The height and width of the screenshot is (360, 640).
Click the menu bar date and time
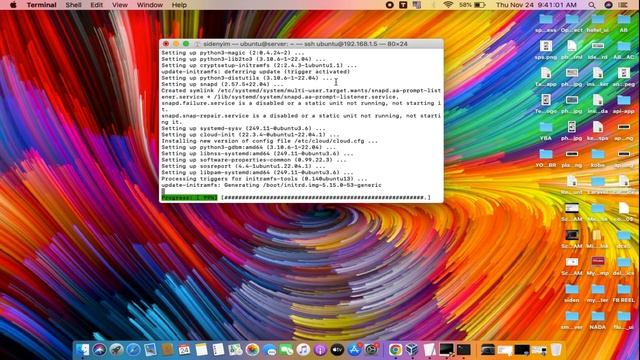[x=536, y=5]
